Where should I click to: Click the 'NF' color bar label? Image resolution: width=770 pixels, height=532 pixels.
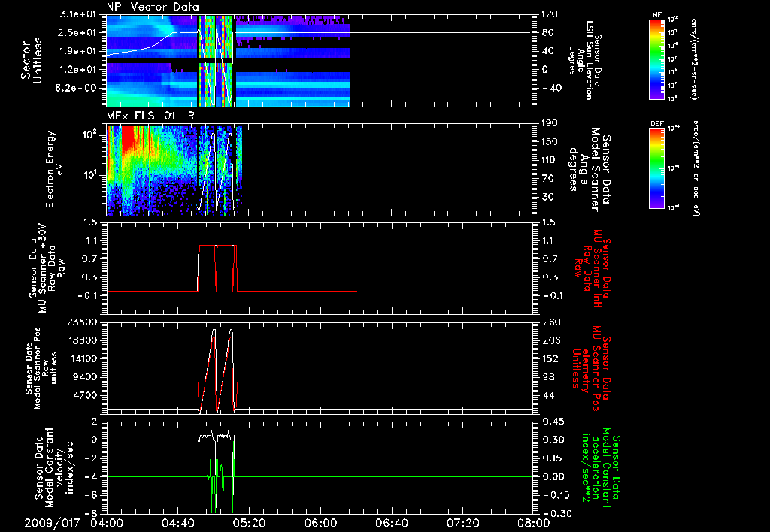(657, 15)
